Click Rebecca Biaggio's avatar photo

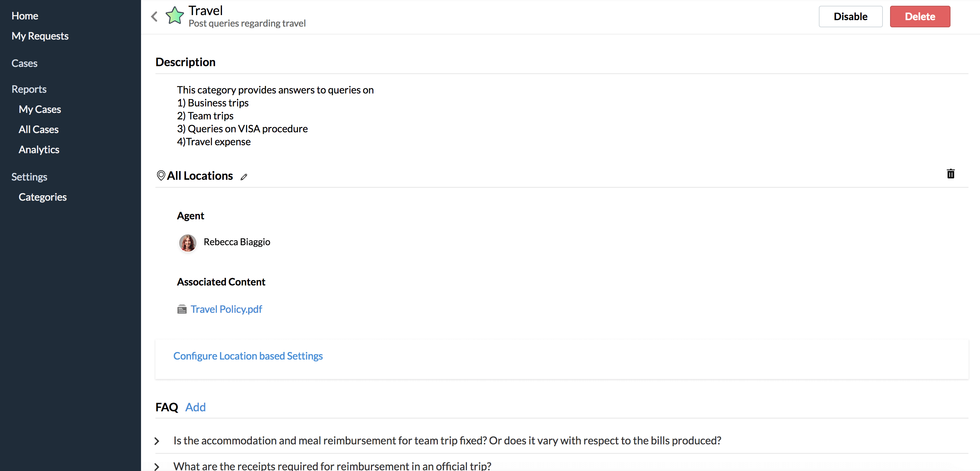pos(187,242)
